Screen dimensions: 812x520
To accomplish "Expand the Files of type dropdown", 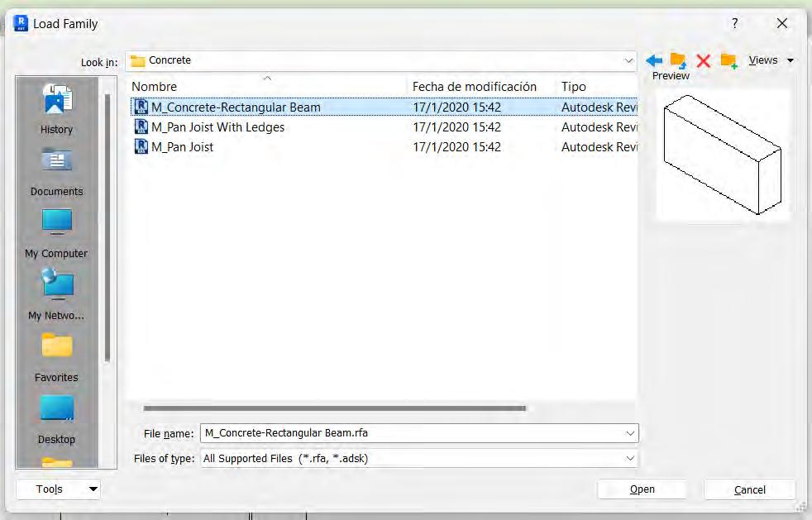I will coord(630,458).
